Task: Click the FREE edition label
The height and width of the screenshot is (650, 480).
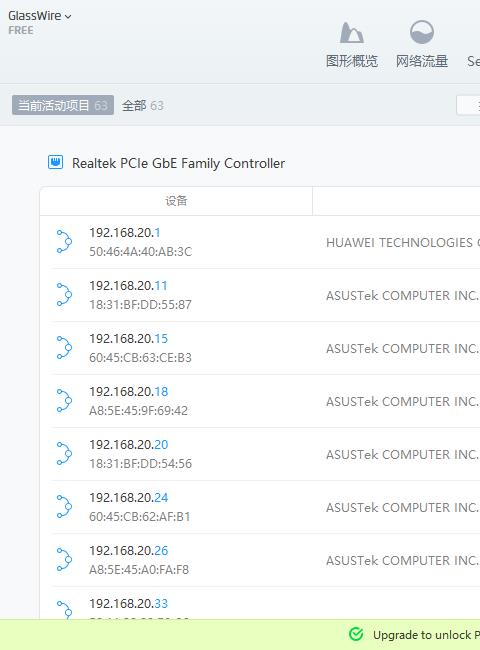Action: point(21,31)
